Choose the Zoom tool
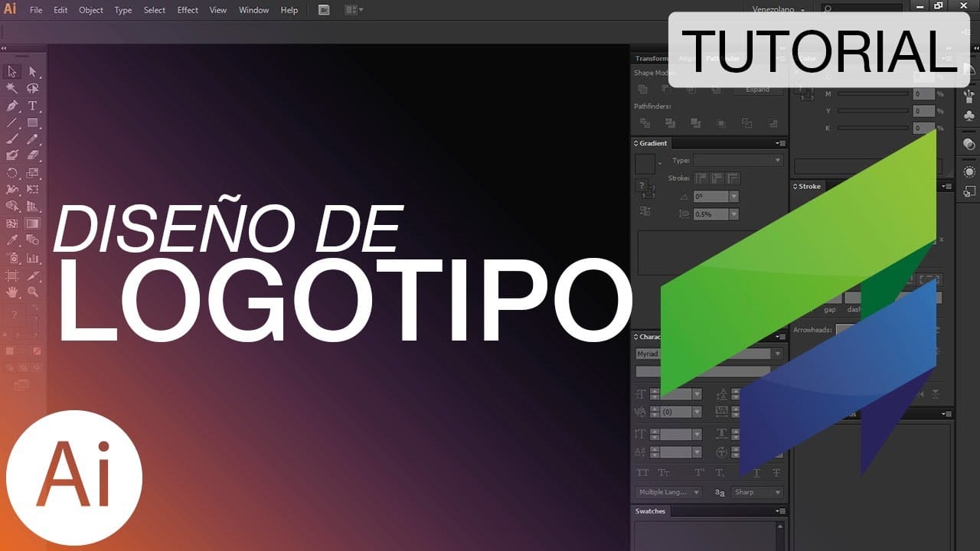Screen dimensions: 980x551 pos(33,292)
